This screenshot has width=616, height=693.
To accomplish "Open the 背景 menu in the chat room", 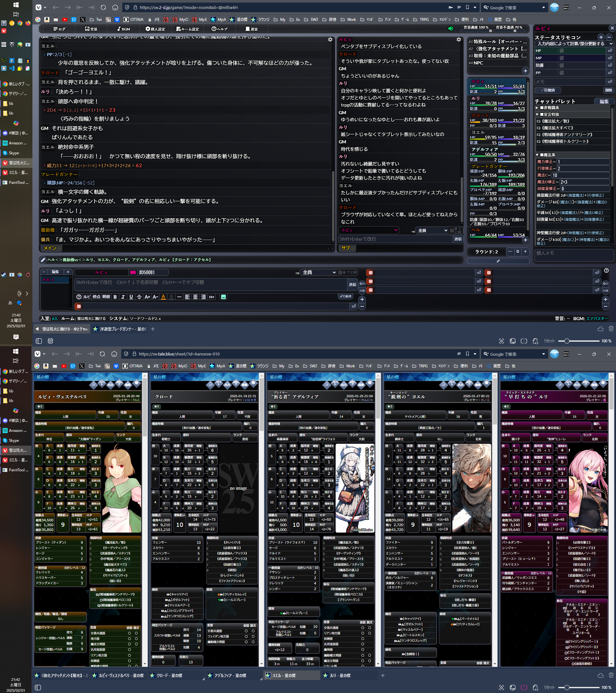I will [91, 29].
